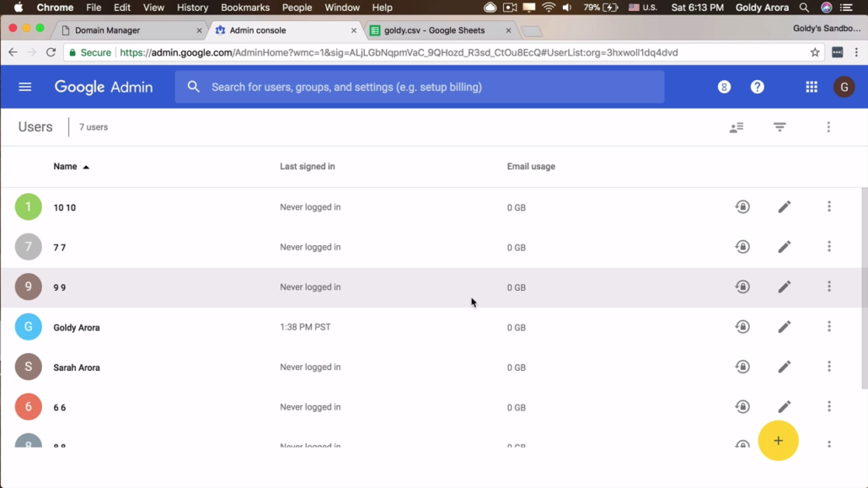Viewport: 868px width, 488px height.
Task: Edit user 6 6 with pencil icon
Action: 784,406
